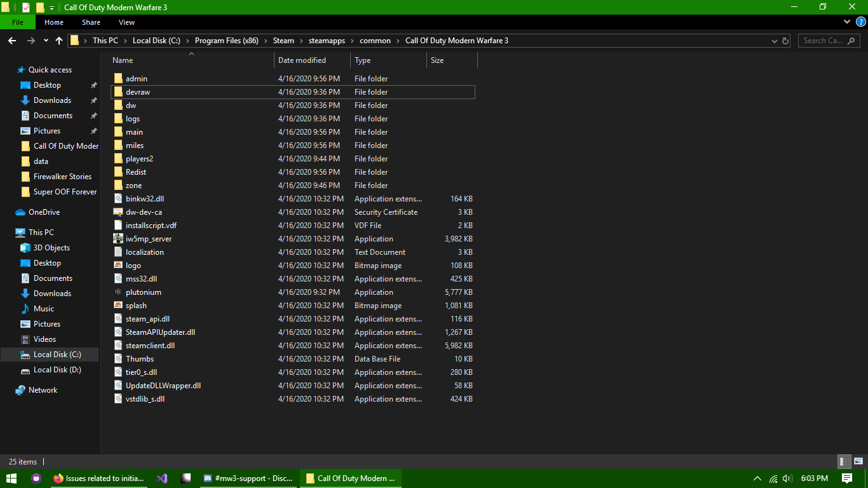Viewport: 868px width, 488px height.
Task: Open Customize Quick Access Toolbar dropdown
Action: (51, 8)
